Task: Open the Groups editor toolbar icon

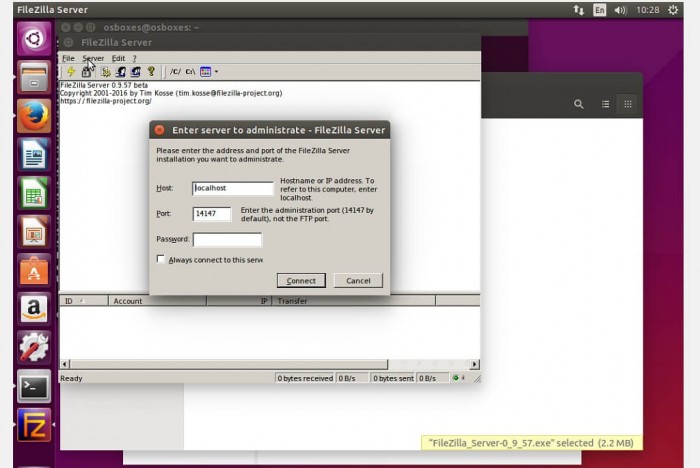Action: click(x=136, y=71)
